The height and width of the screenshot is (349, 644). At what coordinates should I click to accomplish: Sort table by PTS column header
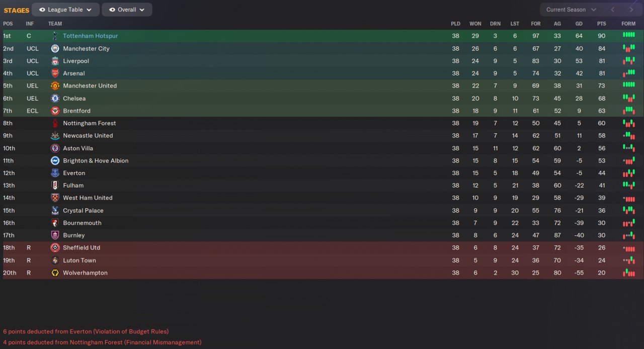601,24
